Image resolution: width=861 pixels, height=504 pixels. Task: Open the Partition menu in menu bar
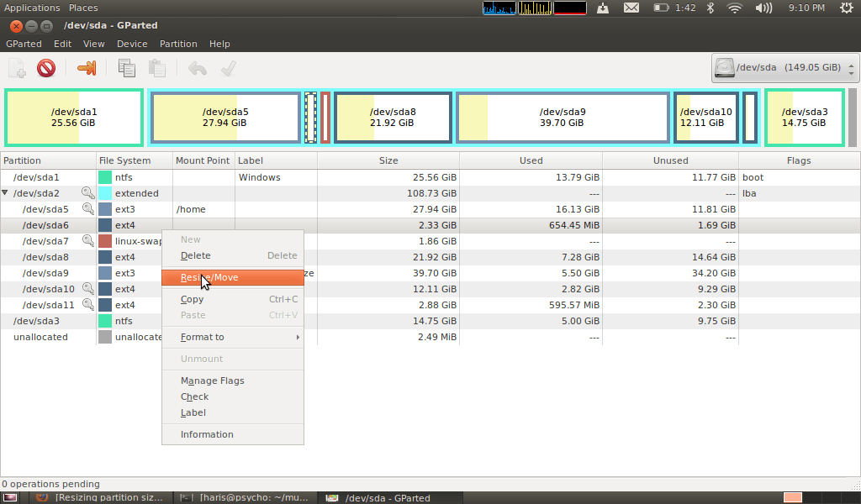click(178, 44)
